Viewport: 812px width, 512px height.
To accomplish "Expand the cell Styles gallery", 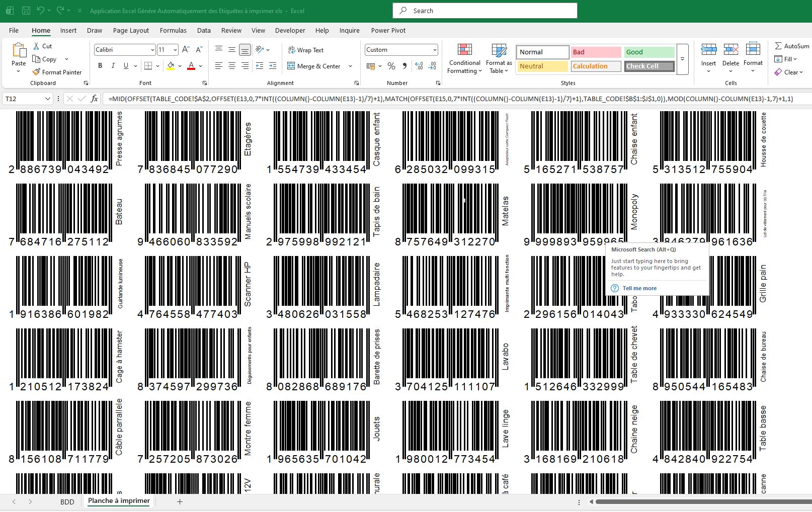I will point(682,59).
